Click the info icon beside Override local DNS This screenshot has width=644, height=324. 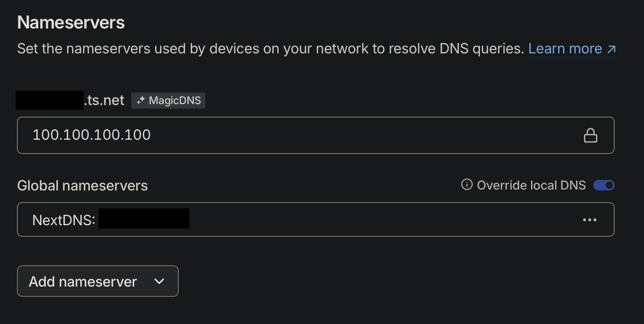point(466,185)
